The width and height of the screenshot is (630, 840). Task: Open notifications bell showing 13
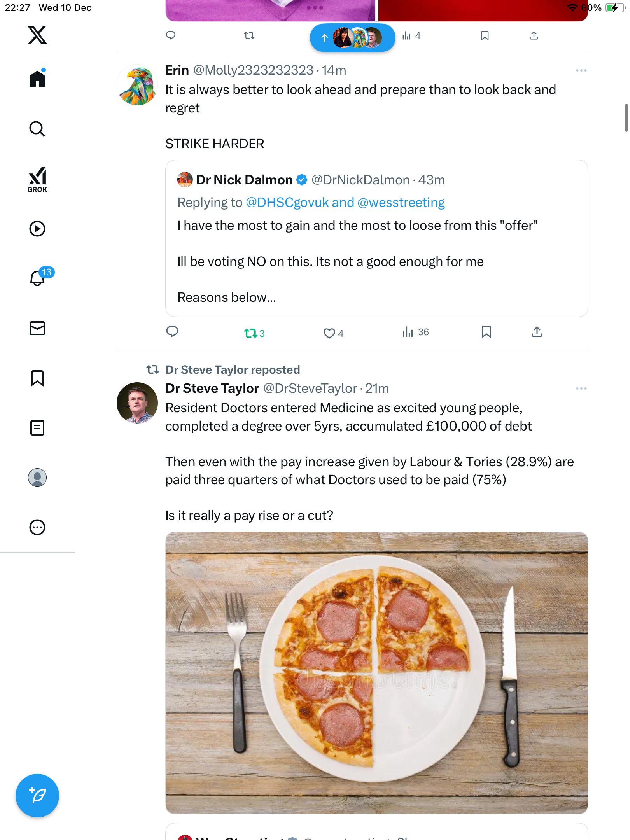[x=38, y=278]
